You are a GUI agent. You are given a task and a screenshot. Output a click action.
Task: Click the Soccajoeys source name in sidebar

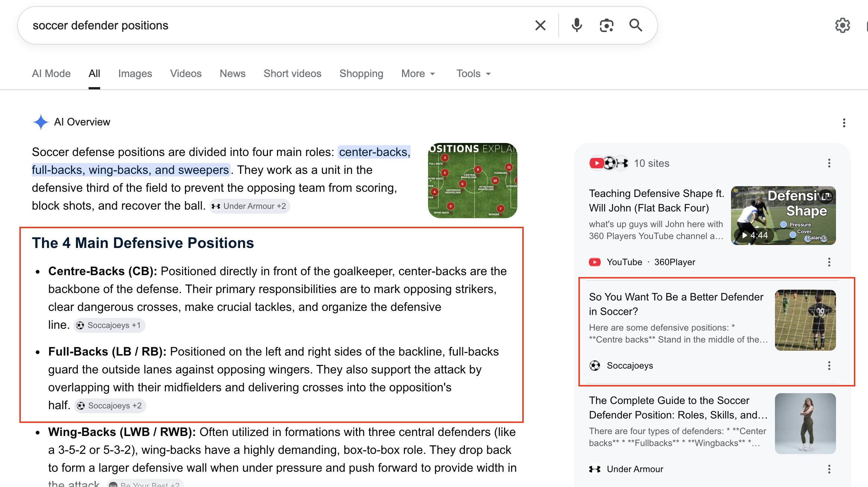[630, 366]
